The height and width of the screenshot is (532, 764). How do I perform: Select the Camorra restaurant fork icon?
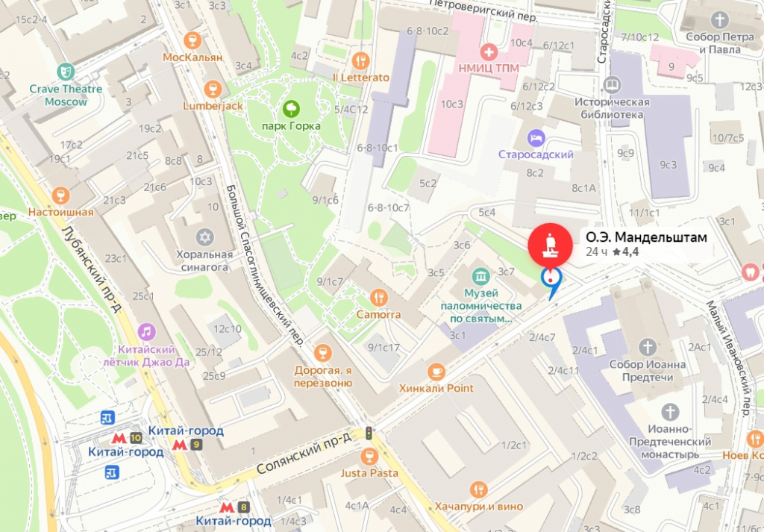click(x=378, y=297)
